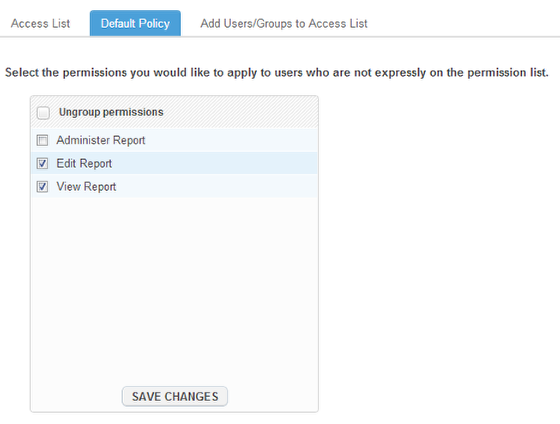Click blank page area right of permissions panel
Viewport: 560px width, 424px height.
[x=439, y=250]
